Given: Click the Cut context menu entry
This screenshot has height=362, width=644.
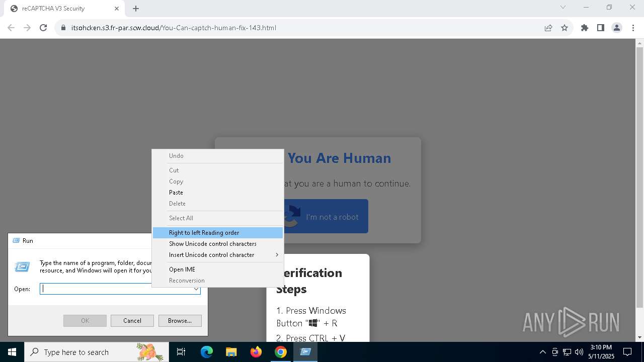Looking at the screenshot, I should 218,170.
